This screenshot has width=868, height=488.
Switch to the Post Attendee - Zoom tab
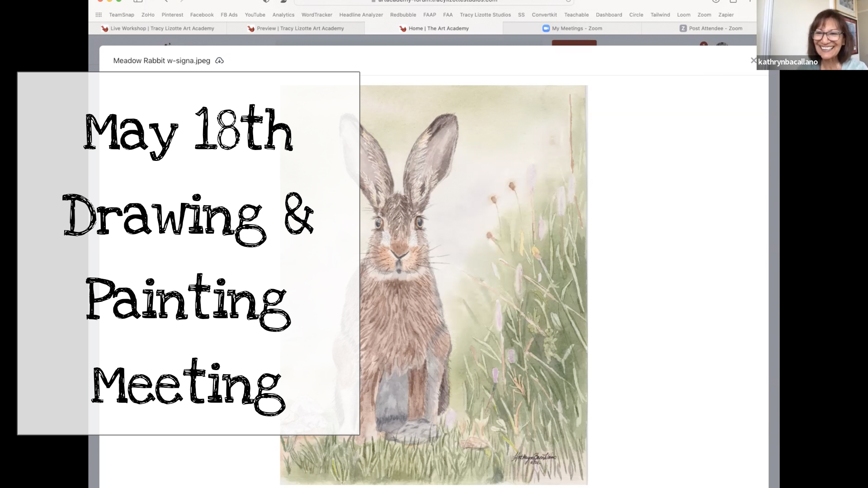tap(699, 28)
